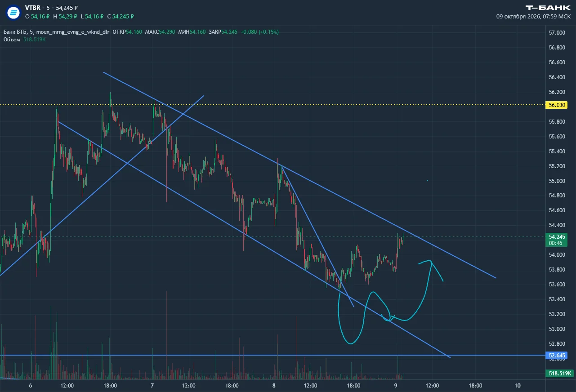Click the 55.600 price axis label
Image resolution: width=576 pixels, height=392 pixels.
click(557, 137)
